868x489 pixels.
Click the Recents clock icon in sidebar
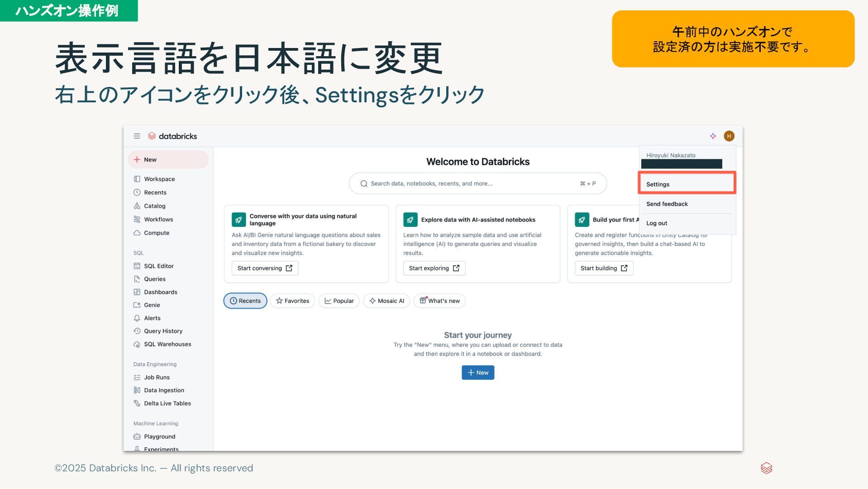[x=137, y=192]
